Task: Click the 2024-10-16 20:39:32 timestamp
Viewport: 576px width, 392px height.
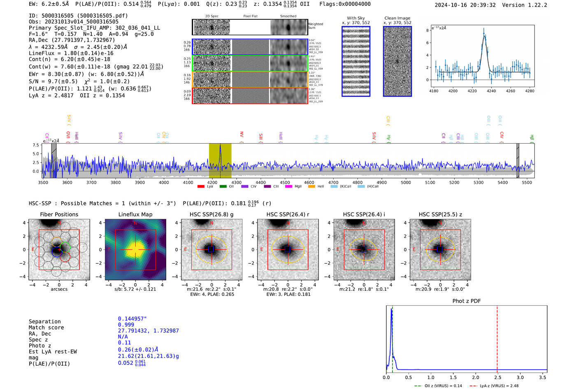Action: [x=465, y=5]
